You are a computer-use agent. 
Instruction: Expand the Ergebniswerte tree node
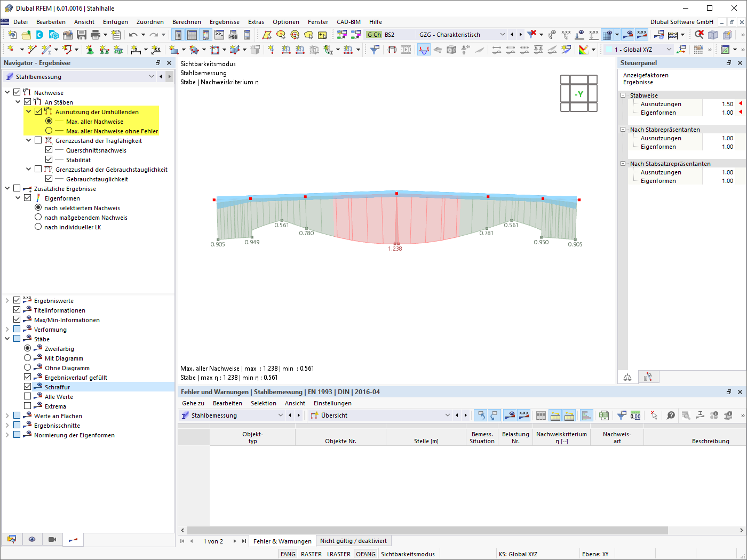[7, 300]
